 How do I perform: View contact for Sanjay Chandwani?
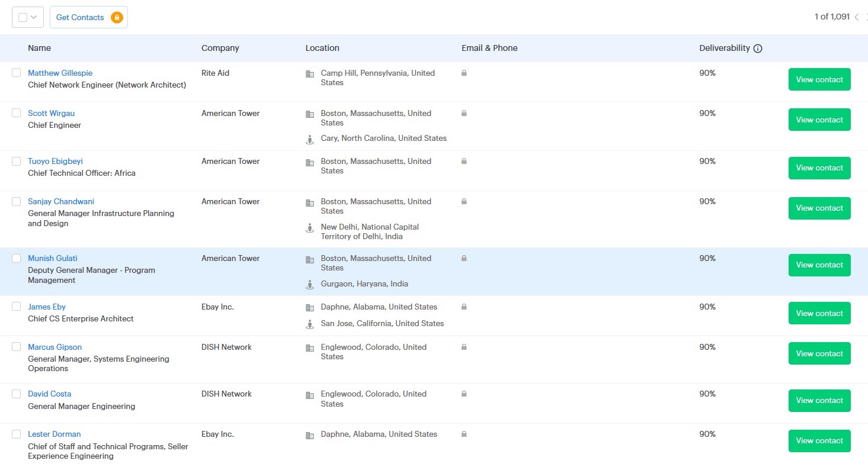(819, 208)
